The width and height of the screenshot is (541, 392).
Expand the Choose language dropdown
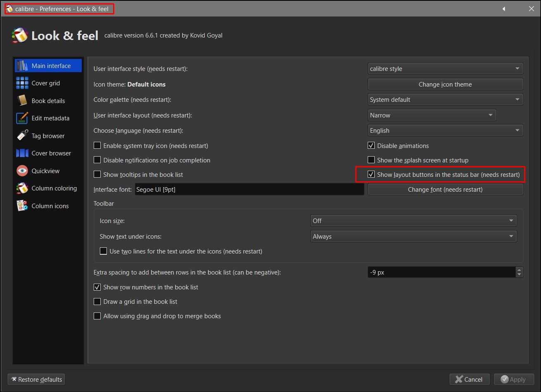445,131
